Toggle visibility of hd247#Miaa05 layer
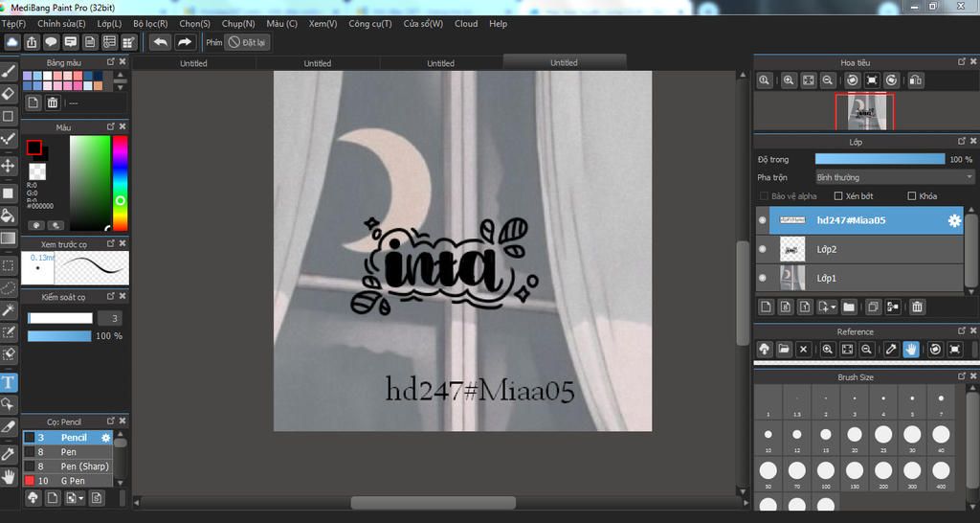Viewport: 980px width, 523px height. click(762, 220)
